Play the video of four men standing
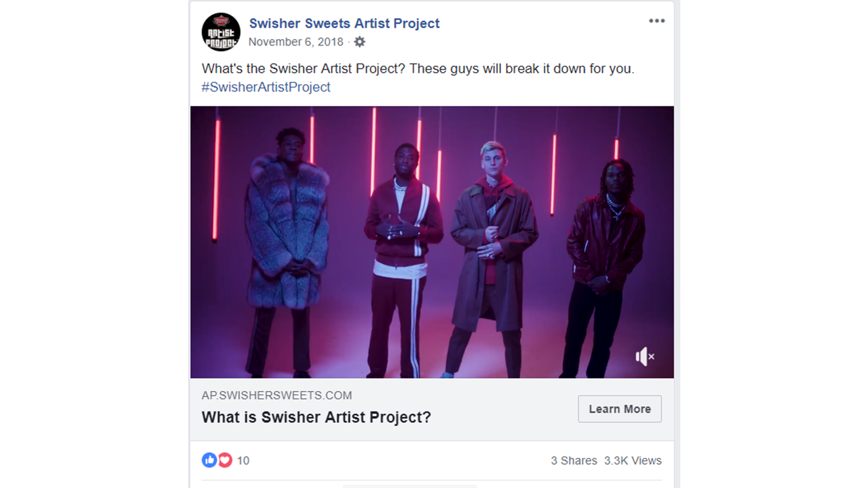Viewport: 868px width, 488px height. tap(432, 242)
